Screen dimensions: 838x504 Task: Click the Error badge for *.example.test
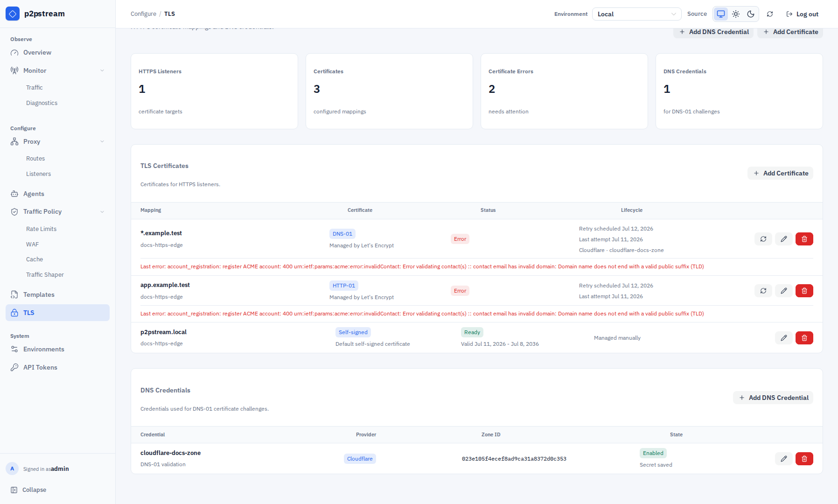[x=460, y=239]
